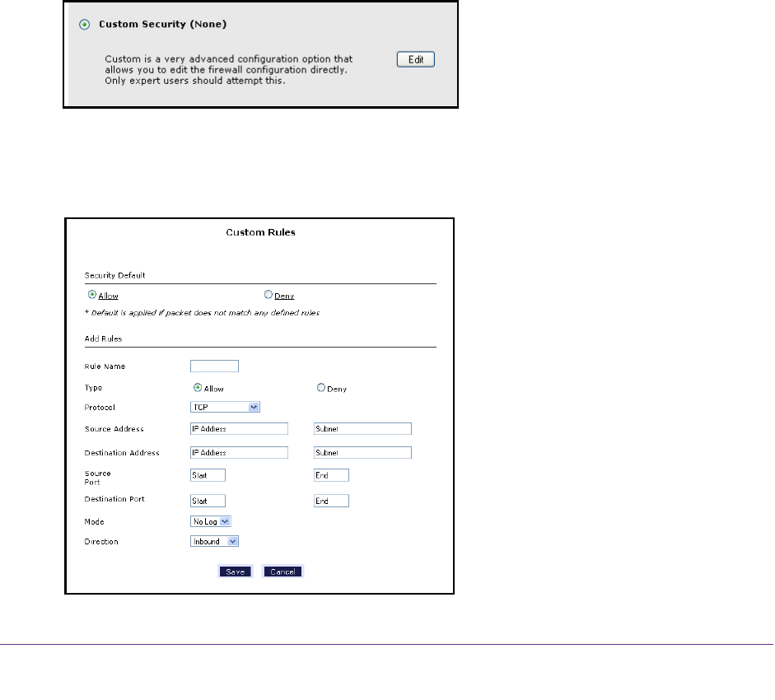Focus the Destination Port Start field

tap(208, 501)
